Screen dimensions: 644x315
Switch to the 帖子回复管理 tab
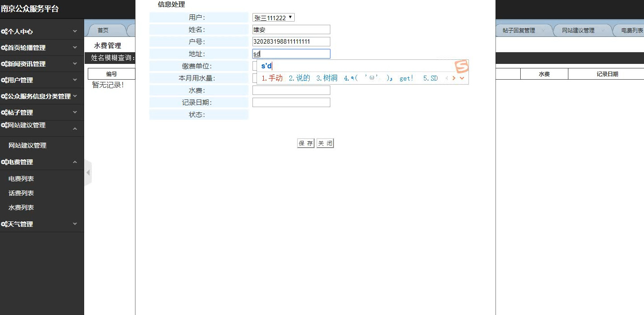[519, 31]
